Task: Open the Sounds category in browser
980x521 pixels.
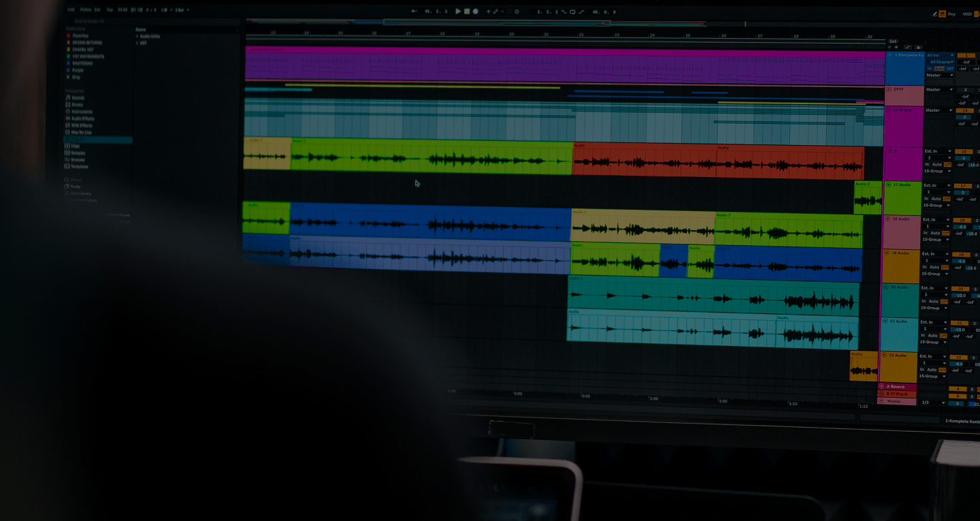Action: 78,98
